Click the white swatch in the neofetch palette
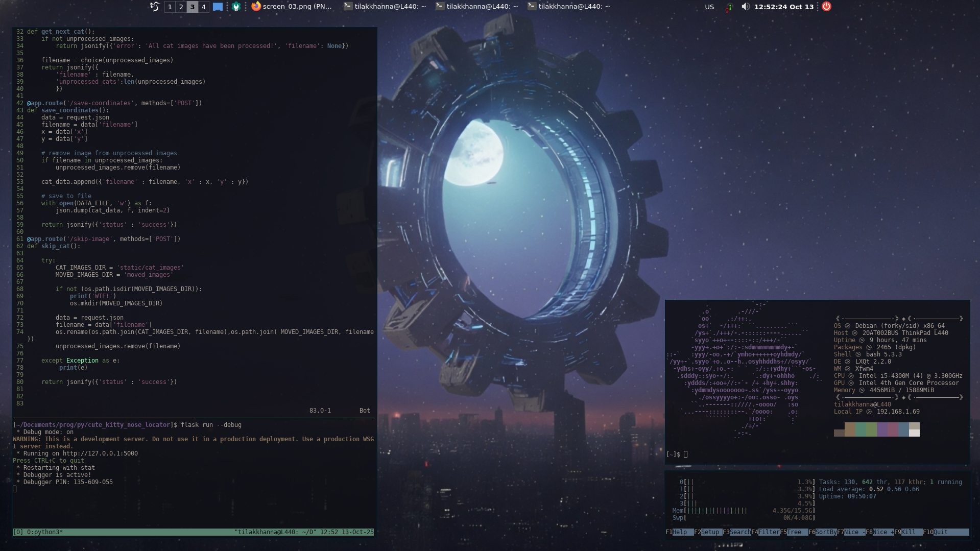The image size is (980, 551). pos(914,433)
